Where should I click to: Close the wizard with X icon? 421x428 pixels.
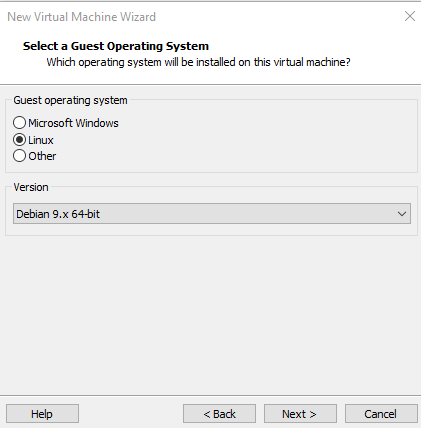410,16
